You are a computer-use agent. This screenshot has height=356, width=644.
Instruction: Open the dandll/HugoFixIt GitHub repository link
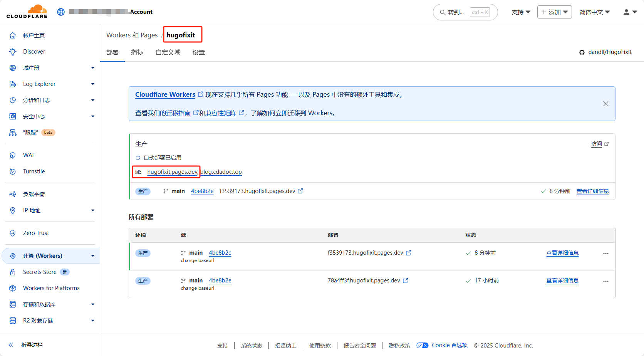point(609,52)
